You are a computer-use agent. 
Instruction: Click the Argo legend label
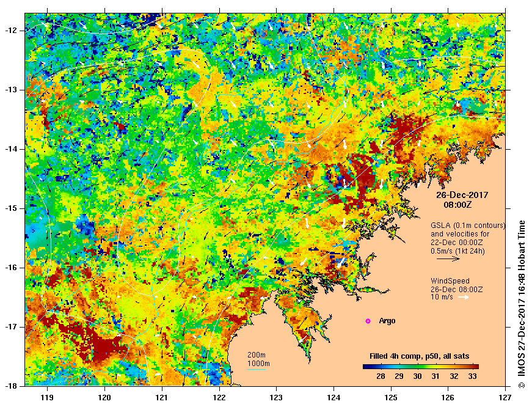(387, 321)
